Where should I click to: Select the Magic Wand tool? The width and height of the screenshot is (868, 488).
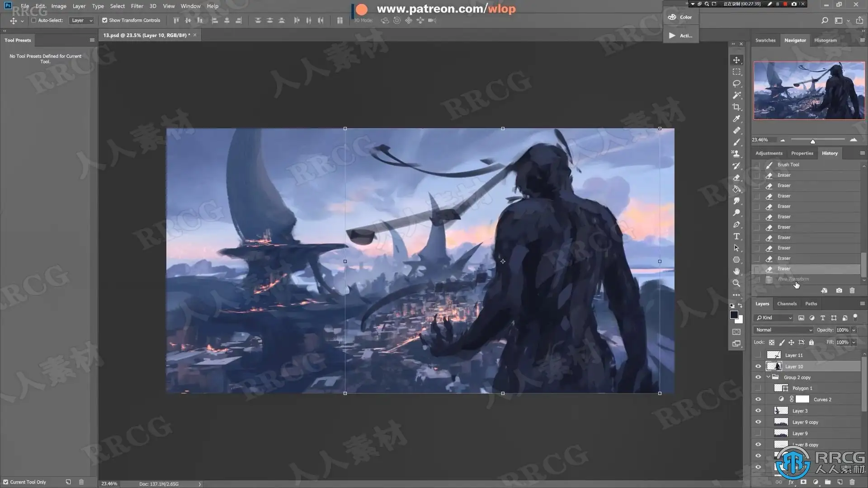[x=736, y=95]
